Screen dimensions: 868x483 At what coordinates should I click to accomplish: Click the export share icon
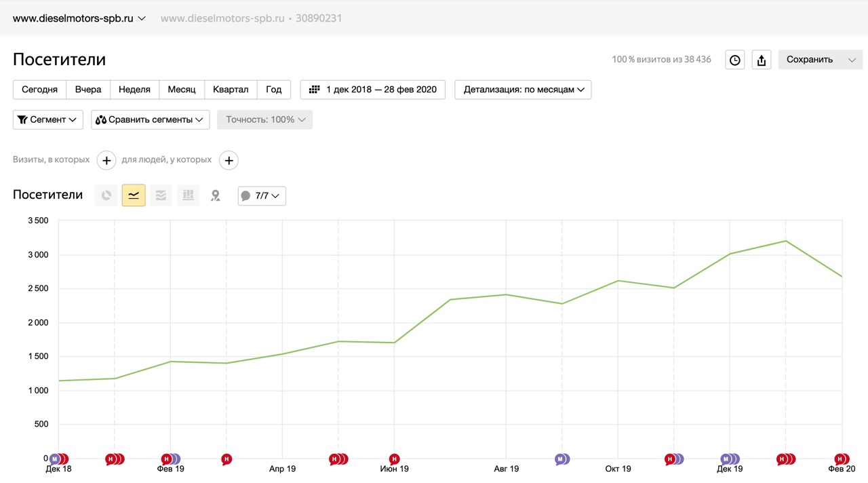coord(762,60)
